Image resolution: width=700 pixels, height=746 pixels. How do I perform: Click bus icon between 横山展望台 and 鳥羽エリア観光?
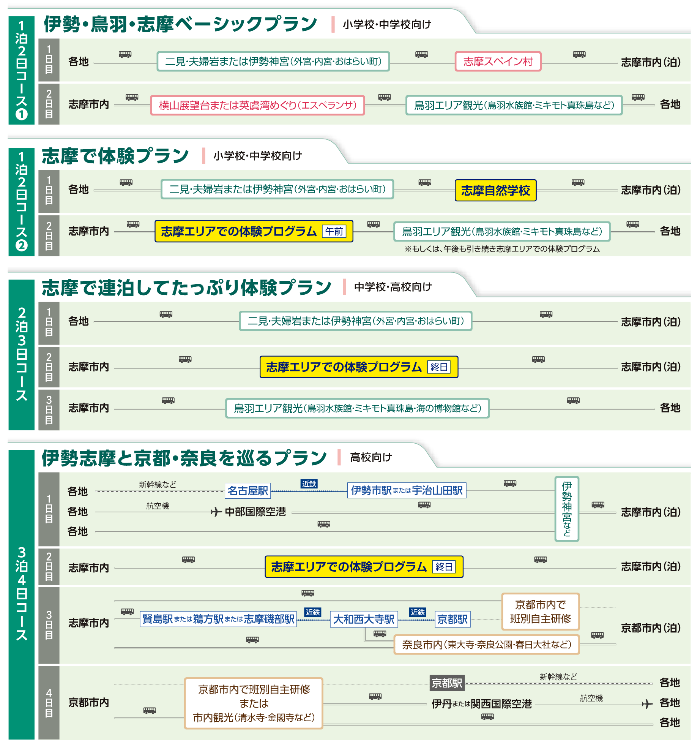384,98
